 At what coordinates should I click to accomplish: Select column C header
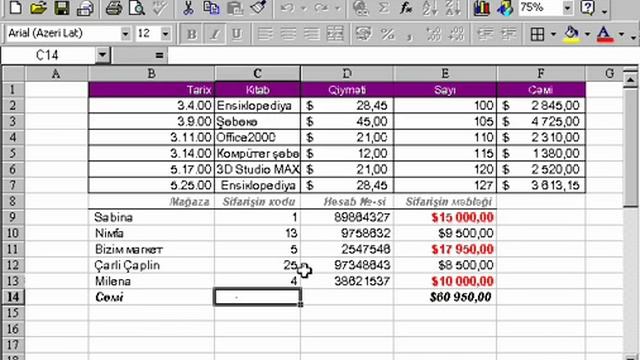coord(257,73)
